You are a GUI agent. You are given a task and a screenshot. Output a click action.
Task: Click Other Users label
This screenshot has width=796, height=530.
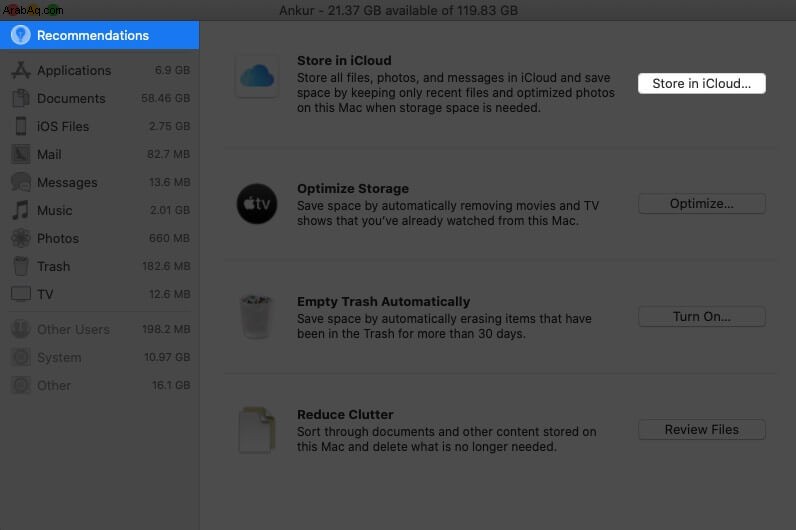pos(73,329)
